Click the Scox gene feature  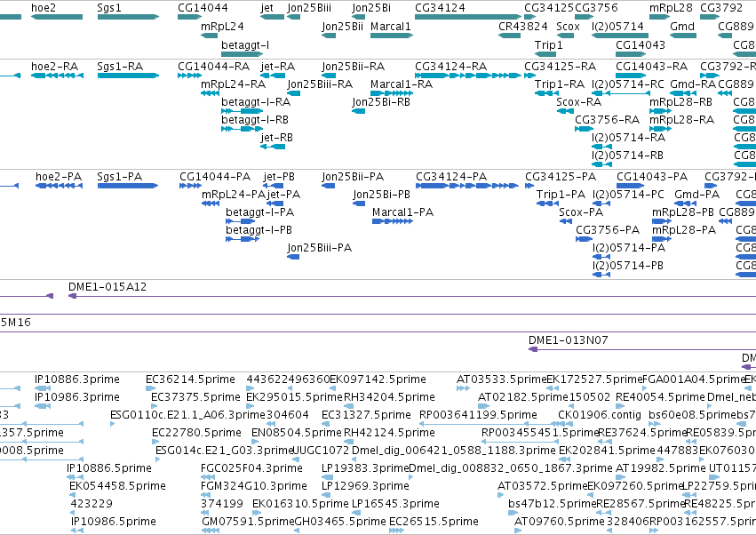[565, 36]
